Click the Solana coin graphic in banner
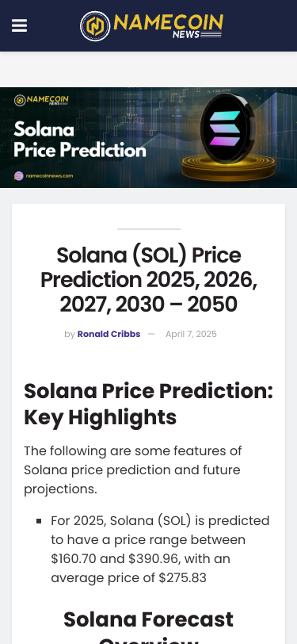This screenshot has width=297, height=644. tap(227, 128)
